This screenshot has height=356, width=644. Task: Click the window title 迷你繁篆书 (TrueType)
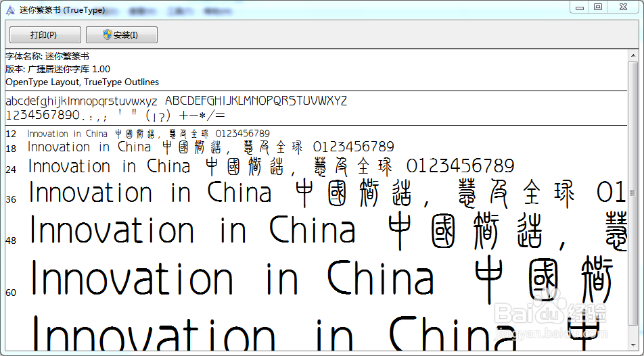[x=62, y=10]
